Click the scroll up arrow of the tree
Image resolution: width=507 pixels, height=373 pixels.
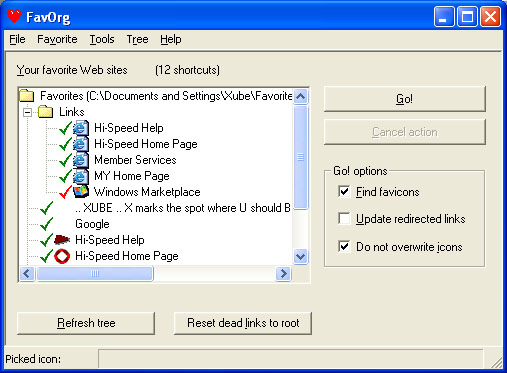(301, 97)
